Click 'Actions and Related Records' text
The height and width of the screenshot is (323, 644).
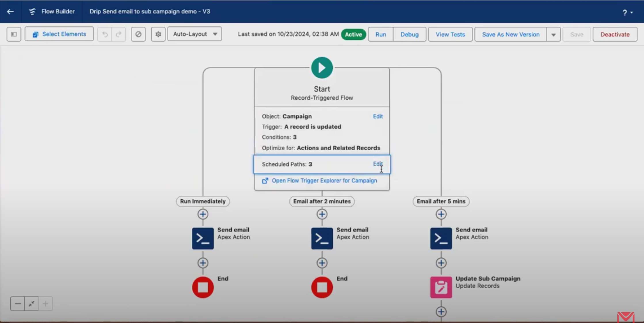tap(338, 148)
